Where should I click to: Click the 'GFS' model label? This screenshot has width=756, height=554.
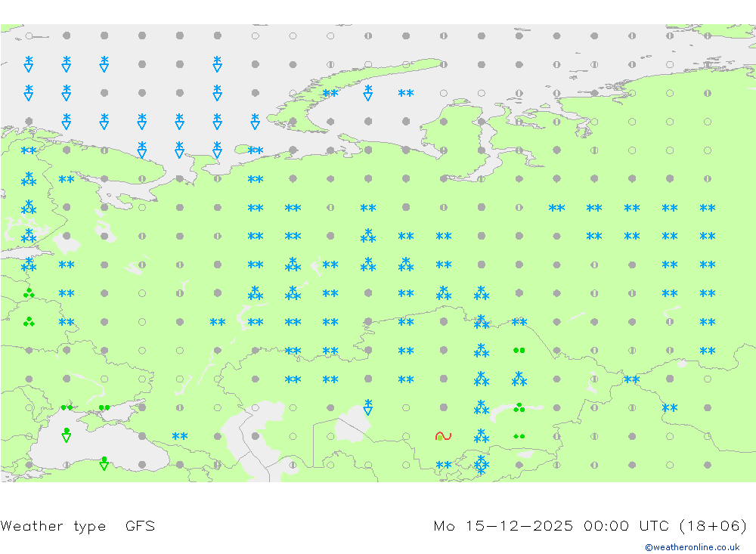[141, 525]
